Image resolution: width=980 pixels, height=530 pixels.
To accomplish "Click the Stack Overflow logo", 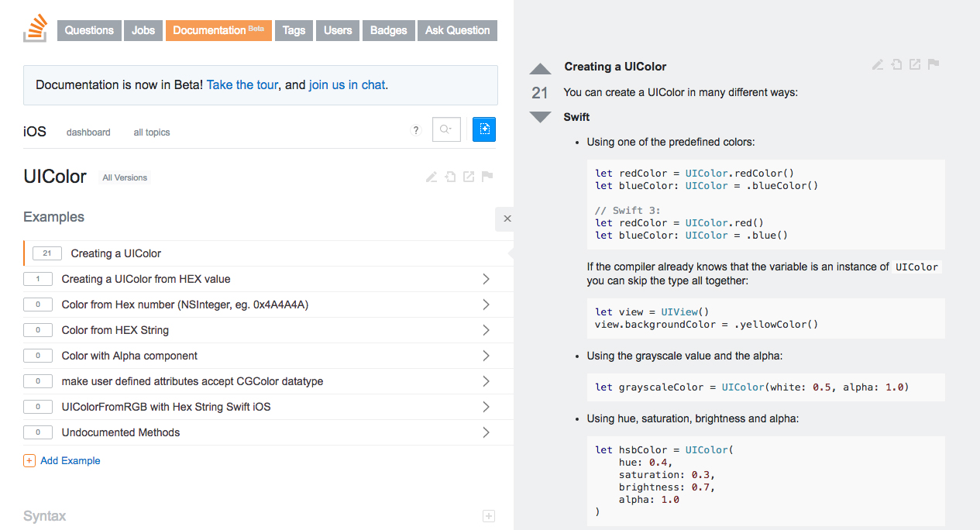I will point(36,29).
